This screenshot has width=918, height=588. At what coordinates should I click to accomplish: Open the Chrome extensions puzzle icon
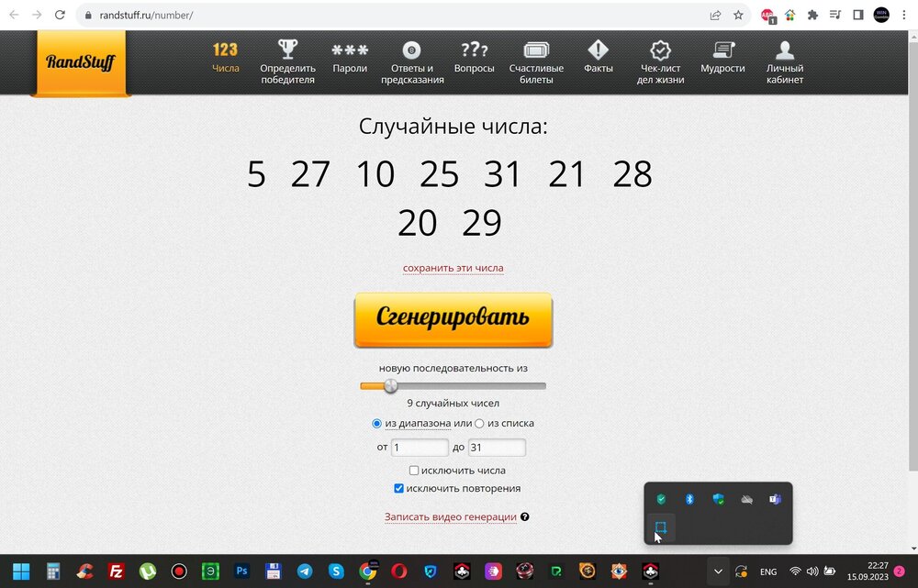coord(812,16)
